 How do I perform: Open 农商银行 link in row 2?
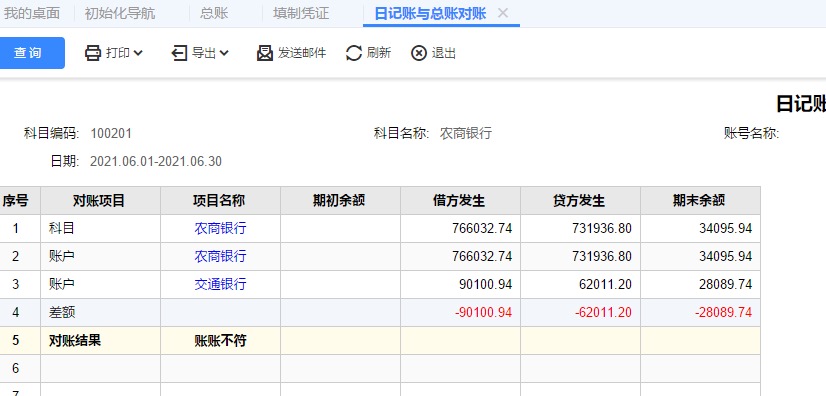(220, 256)
